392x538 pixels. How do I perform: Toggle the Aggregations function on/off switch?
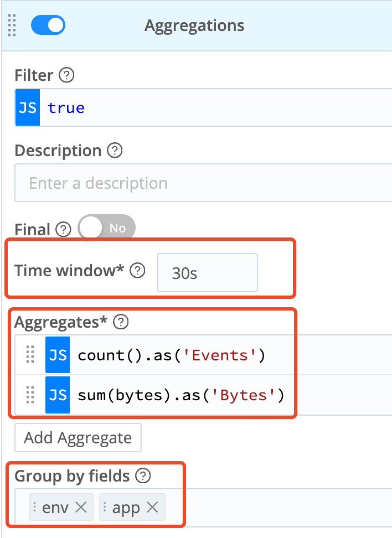(x=48, y=25)
